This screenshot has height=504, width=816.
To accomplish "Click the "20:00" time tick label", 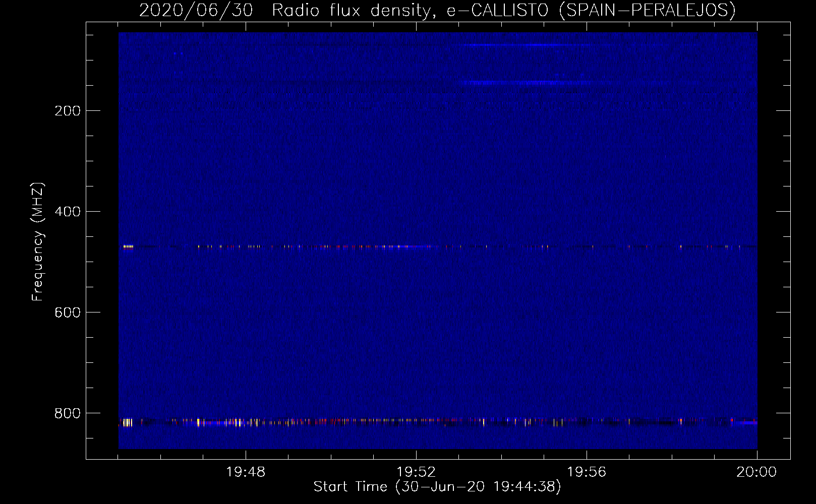I will [756, 472].
